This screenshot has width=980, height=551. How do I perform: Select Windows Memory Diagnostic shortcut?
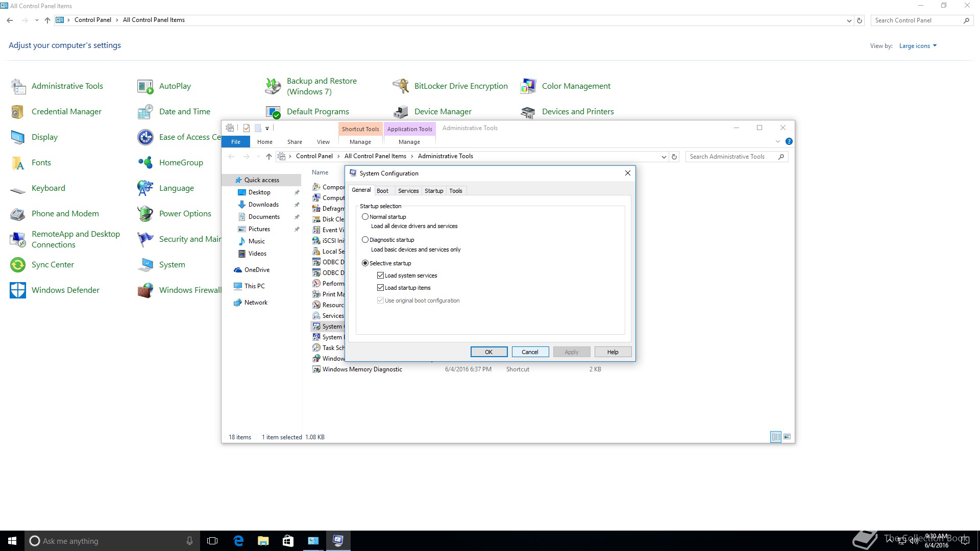(x=362, y=369)
